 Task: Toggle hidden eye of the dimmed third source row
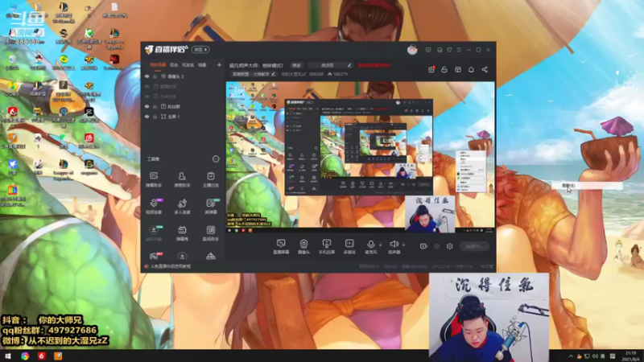point(147,97)
